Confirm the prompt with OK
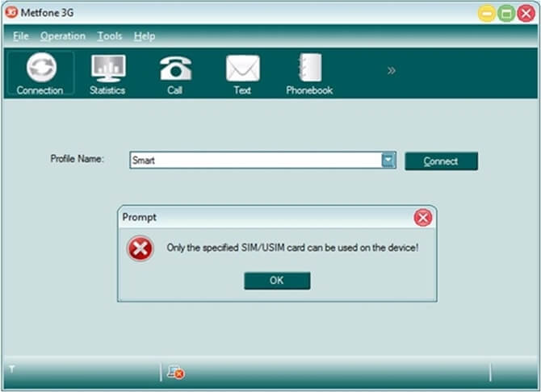Screen dimensions: 541x392 coord(277,281)
